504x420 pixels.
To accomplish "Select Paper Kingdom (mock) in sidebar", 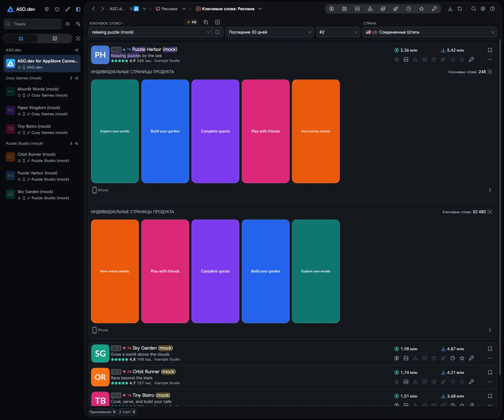I will pos(42,111).
